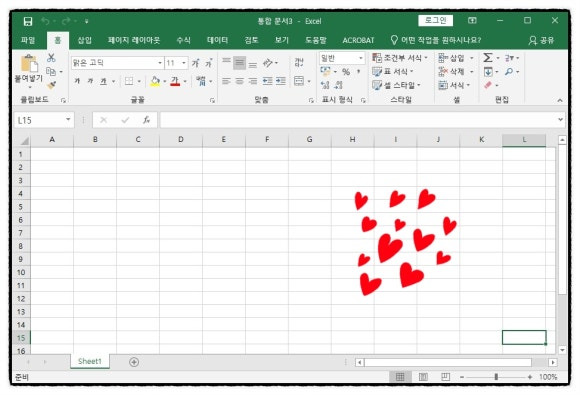This screenshot has width=580, height=395.
Task: Toggle italic formatting
Action: point(90,81)
